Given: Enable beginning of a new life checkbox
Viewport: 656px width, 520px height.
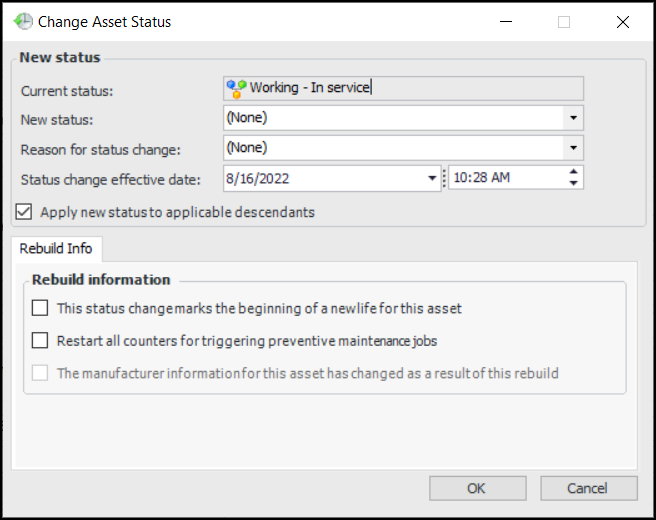Looking at the screenshot, I should click(x=40, y=308).
